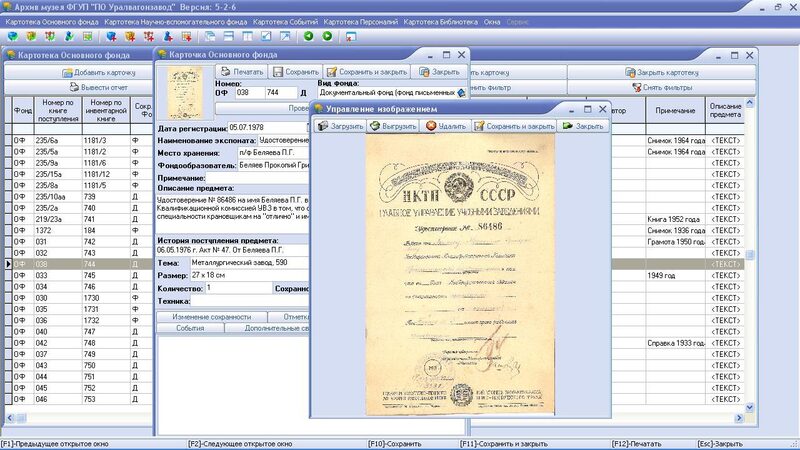Click Сохранить и закрыть in the card window
800x450 pixels.
click(x=367, y=72)
